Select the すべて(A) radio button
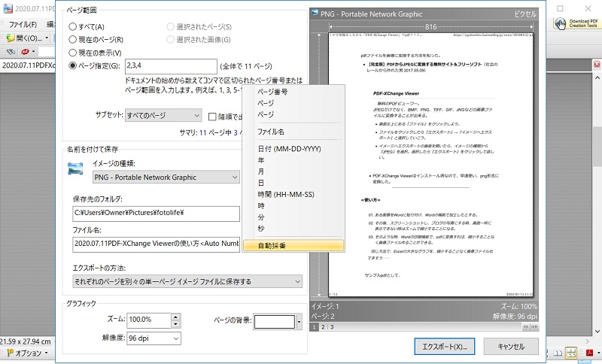Image resolution: width=602 pixels, height=364 pixels. point(72,27)
